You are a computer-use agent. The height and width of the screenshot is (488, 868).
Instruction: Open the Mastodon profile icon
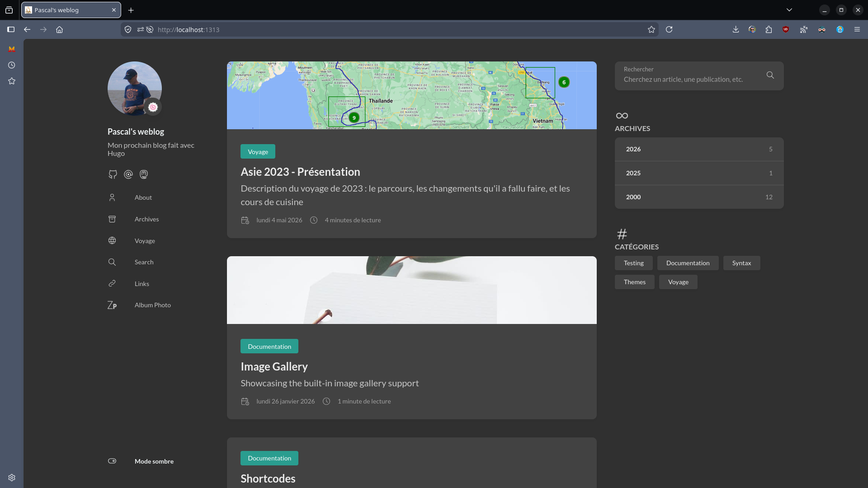coord(144,174)
